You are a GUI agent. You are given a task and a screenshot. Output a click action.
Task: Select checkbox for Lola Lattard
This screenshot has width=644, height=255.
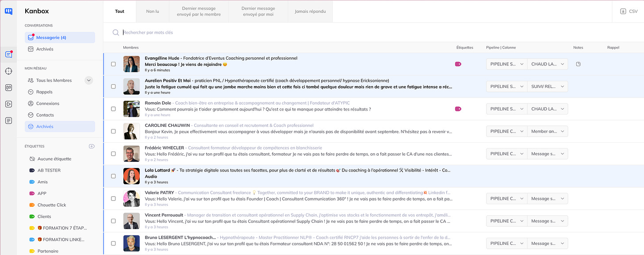113,176
